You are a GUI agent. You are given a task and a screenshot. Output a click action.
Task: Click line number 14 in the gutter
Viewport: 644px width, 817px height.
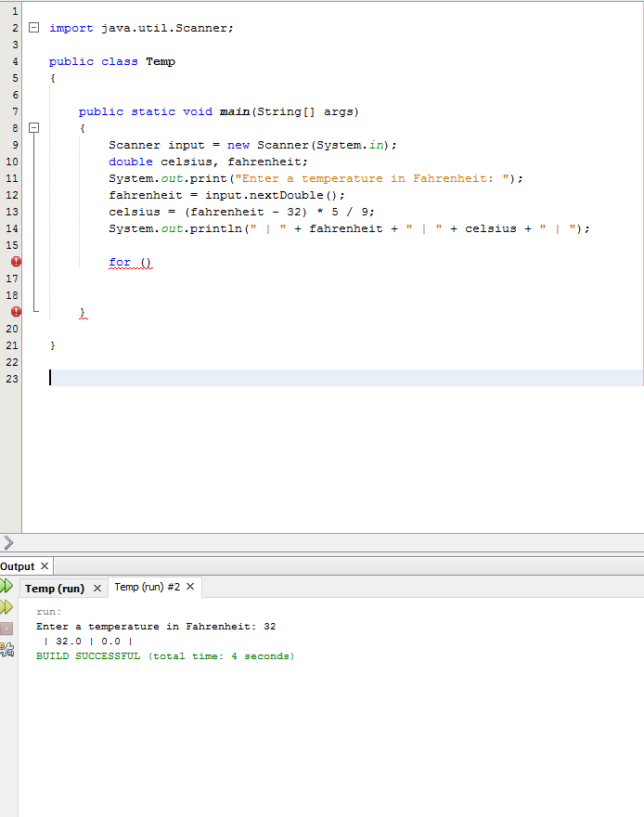(12, 228)
